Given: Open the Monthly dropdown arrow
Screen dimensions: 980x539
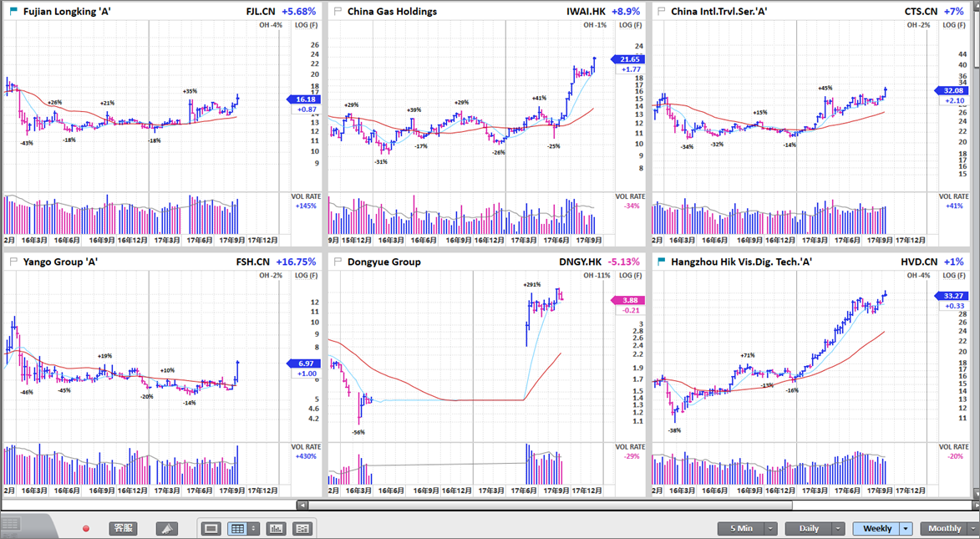Looking at the screenshot, I should pyautogui.click(x=973, y=528).
